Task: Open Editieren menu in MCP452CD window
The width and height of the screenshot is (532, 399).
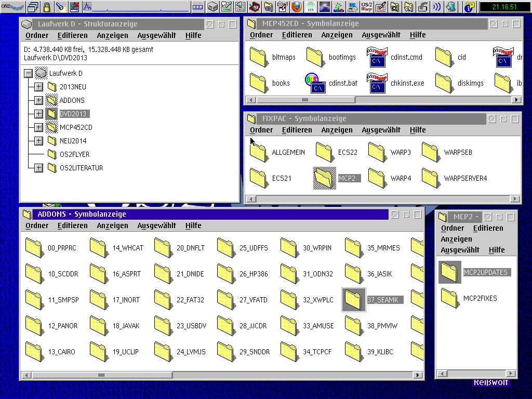Action: [297, 35]
